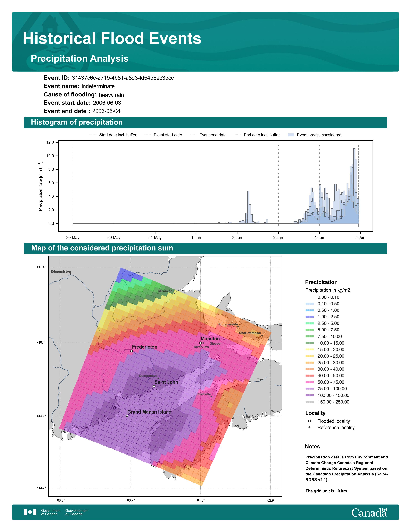This screenshot has width=411, height=532.
Task: Click the Summerside map label
Action: pyautogui.click(x=228, y=325)
